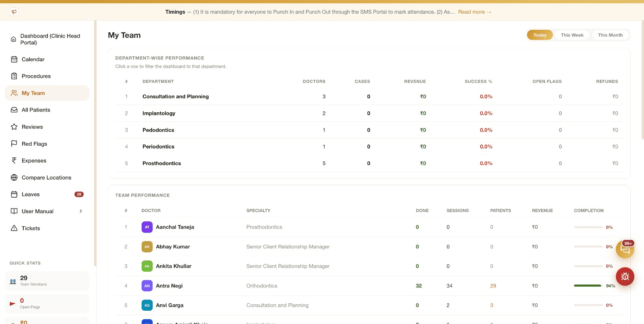
Task: Click the Compare Locations globe icon
Action: click(x=14, y=177)
